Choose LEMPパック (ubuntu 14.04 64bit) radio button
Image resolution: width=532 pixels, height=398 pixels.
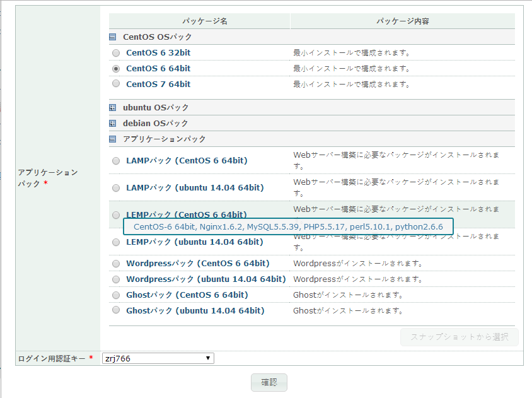[116, 242]
